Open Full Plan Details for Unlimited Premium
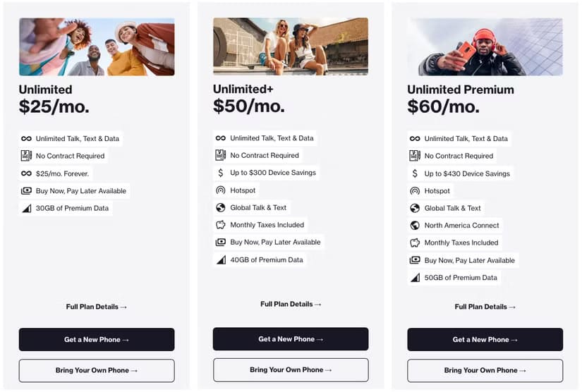582x392 pixels. (x=485, y=307)
